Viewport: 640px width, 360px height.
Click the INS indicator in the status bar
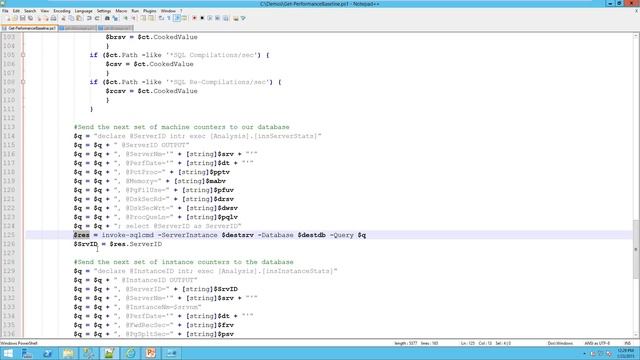tap(627, 343)
